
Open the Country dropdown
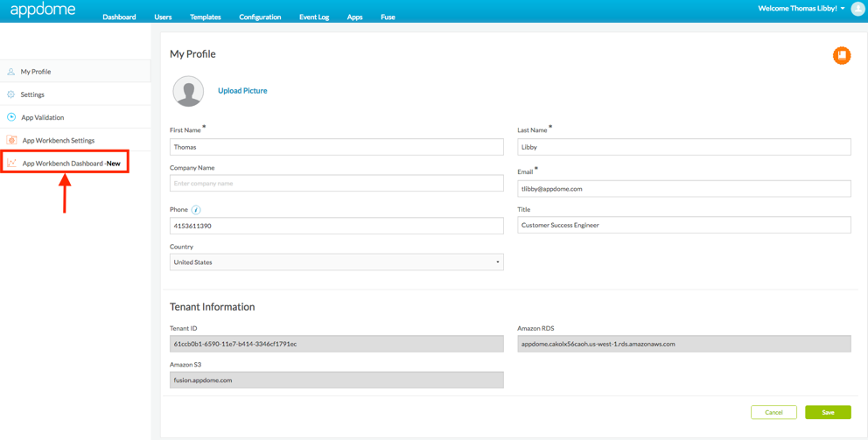tap(337, 262)
